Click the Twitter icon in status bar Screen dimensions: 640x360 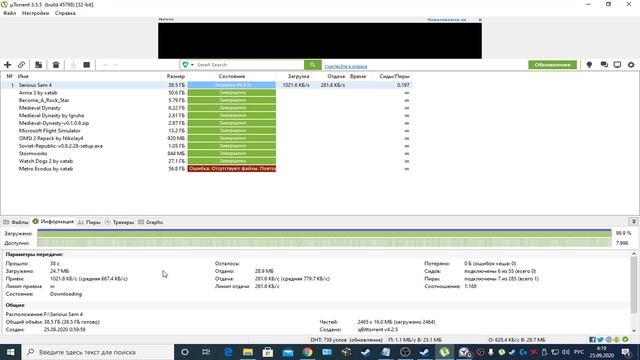coord(600,340)
